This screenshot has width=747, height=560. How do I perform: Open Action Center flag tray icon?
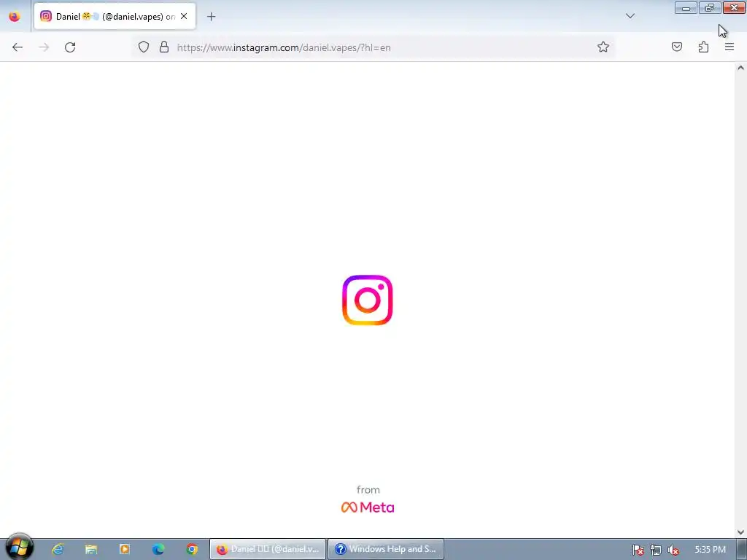638,550
